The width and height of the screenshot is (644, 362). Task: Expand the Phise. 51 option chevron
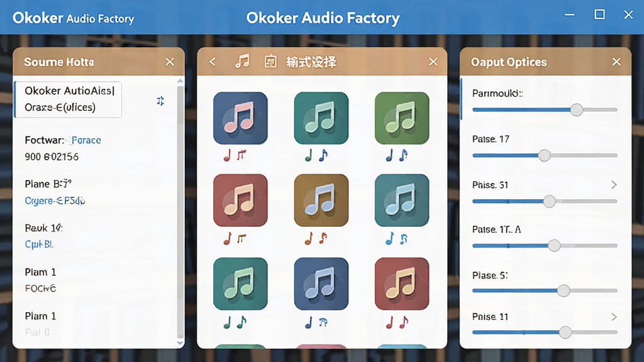(614, 185)
